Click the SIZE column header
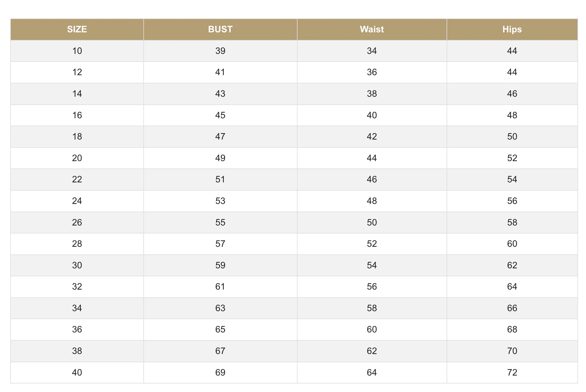The image size is (586, 392). pos(77,29)
